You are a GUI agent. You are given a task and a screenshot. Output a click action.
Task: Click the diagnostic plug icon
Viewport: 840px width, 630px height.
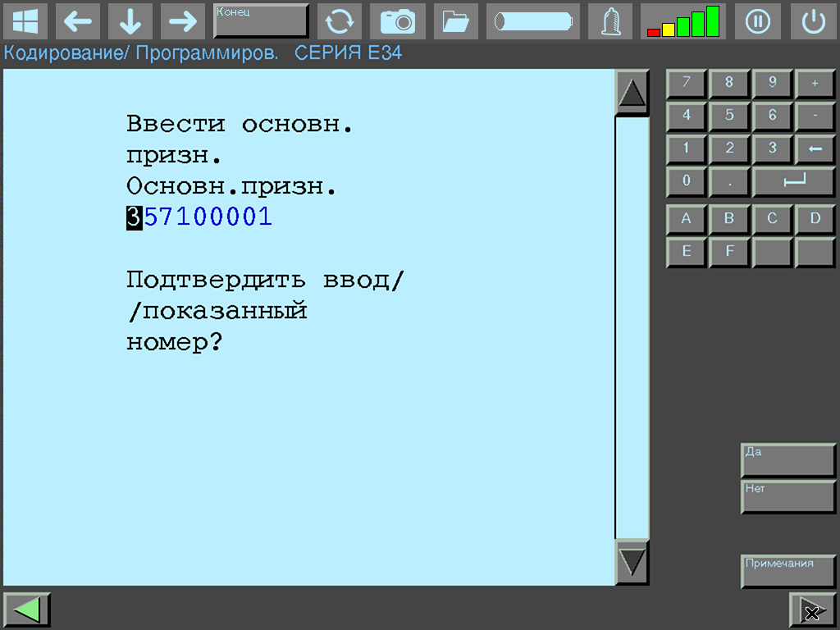click(609, 21)
